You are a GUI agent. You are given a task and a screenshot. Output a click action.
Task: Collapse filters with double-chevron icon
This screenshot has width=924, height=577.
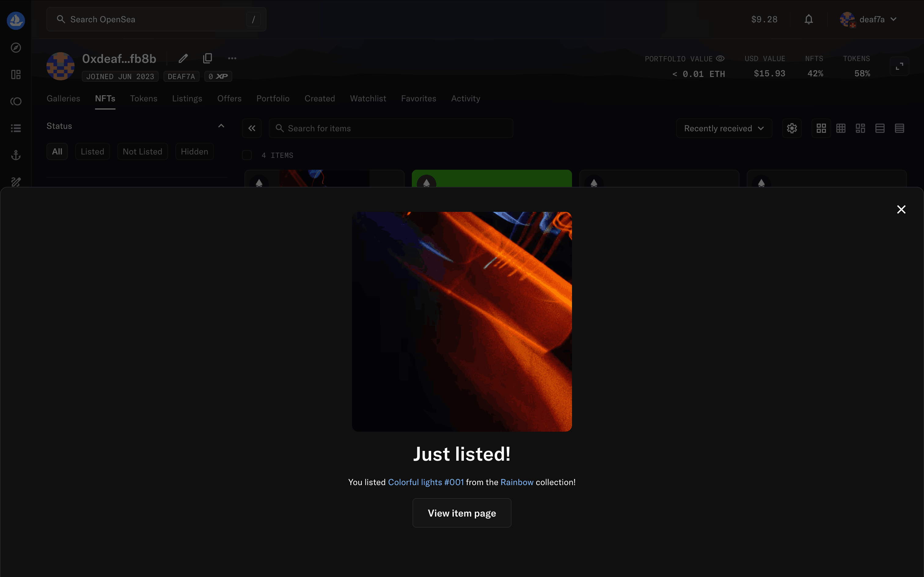[251, 128]
